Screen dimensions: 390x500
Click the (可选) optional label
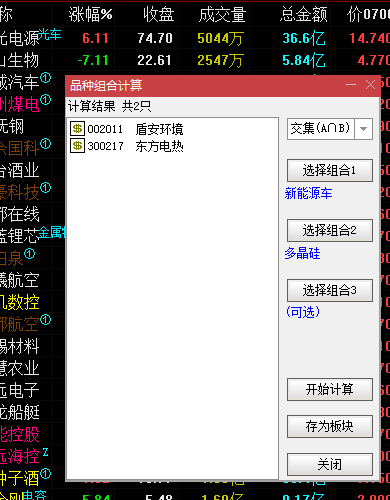tap(303, 312)
